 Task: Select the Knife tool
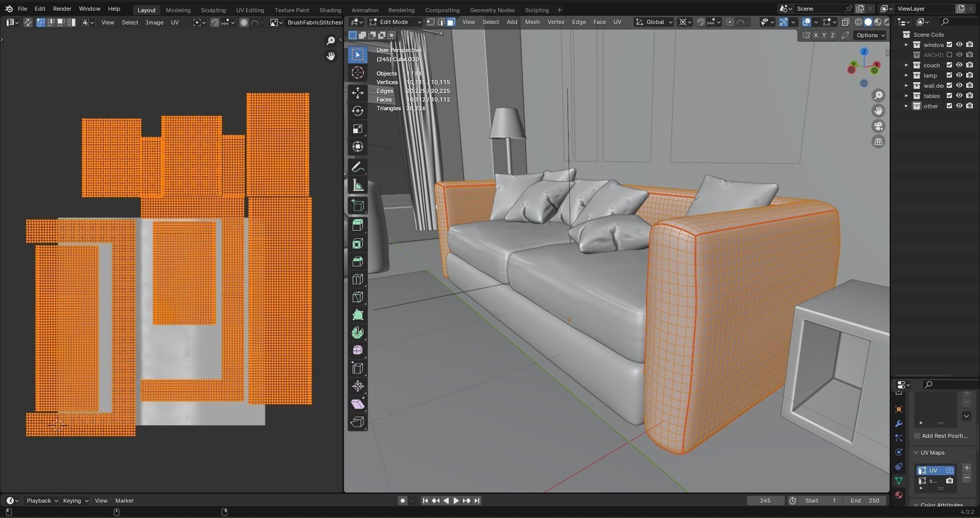[x=358, y=297]
